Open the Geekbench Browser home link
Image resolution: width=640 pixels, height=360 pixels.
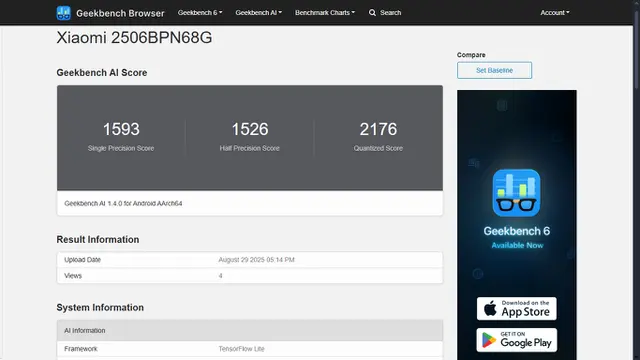tap(120, 13)
